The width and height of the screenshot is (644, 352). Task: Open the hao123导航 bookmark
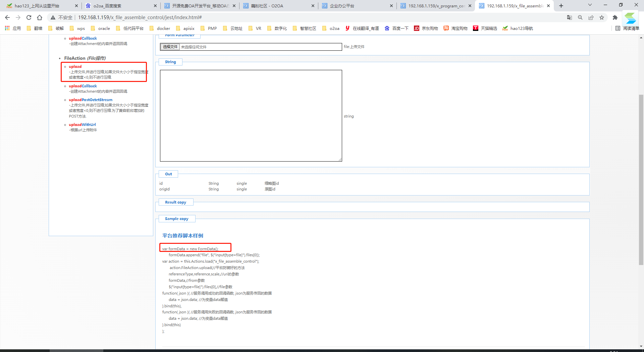coord(518,28)
